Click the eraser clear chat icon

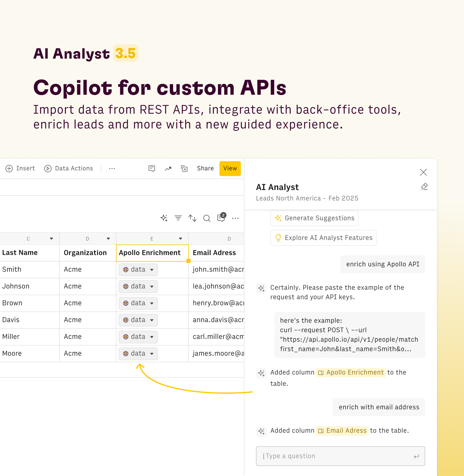[x=424, y=186]
